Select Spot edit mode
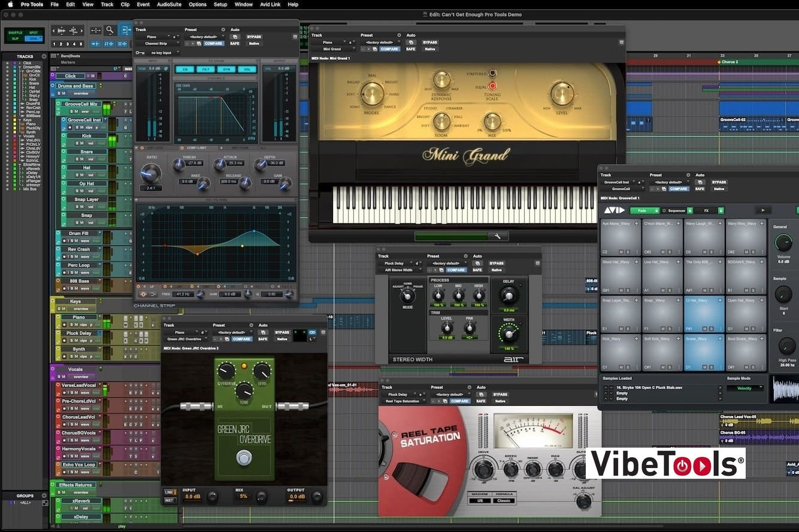The width and height of the screenshot is (799, 532). click(x=34, y=32)
